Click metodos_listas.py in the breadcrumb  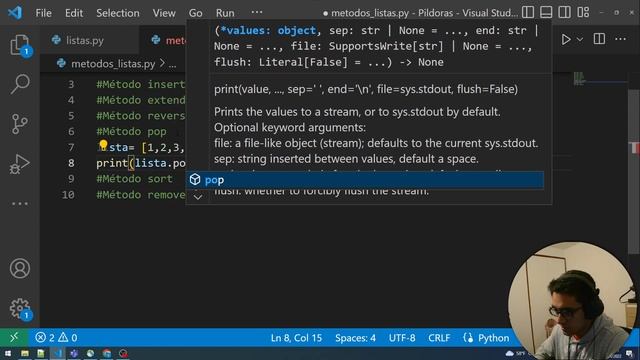(x=113, y=64)
